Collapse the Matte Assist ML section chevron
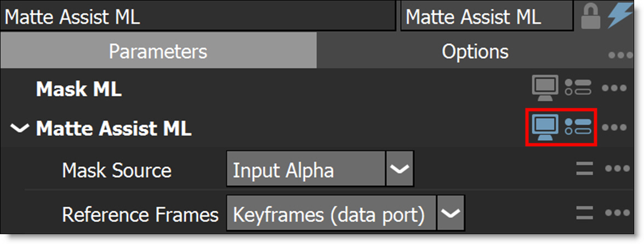Viewport: 644px width, 244px height. [20, 129]
